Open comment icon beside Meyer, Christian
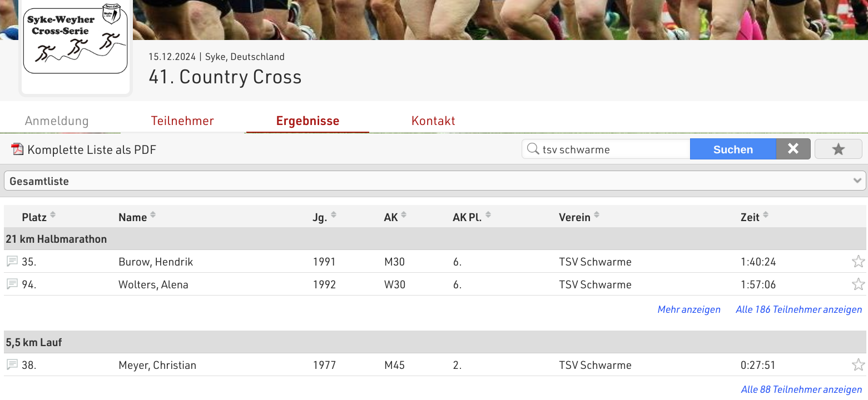The image size is (868, 400). pyautogui.click(x=12, y=364)
